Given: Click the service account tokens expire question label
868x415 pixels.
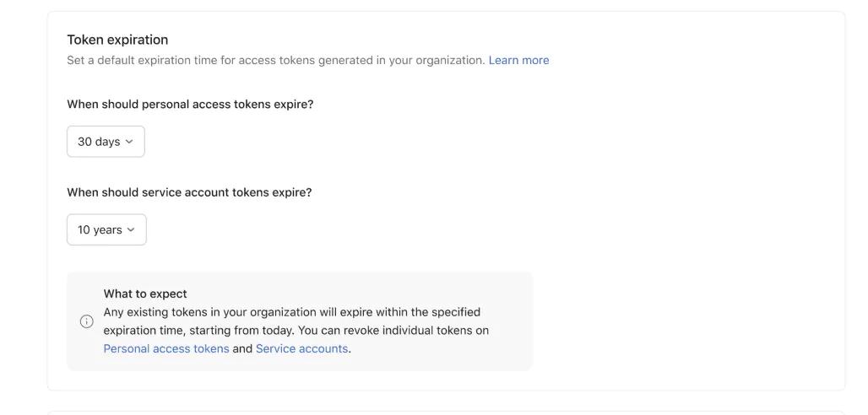Looking at the screenshot, I should click(189, 192).
